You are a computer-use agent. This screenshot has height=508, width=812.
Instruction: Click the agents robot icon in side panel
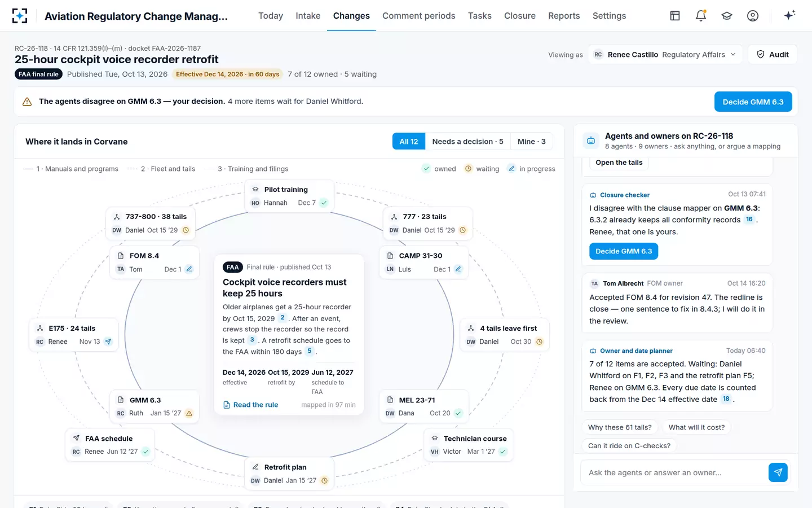click(x=591, y=141)
